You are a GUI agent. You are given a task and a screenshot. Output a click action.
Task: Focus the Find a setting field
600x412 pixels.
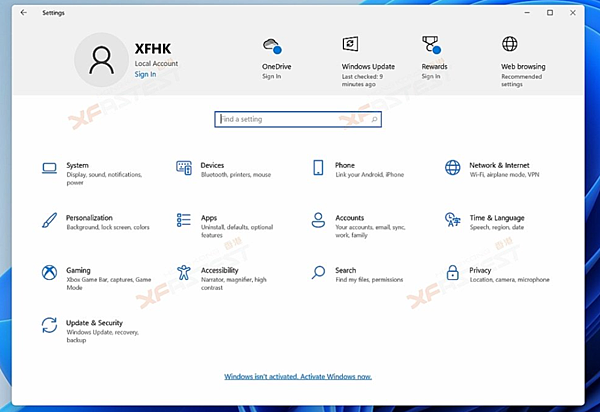pyautogui.click(x=298, y=119)
